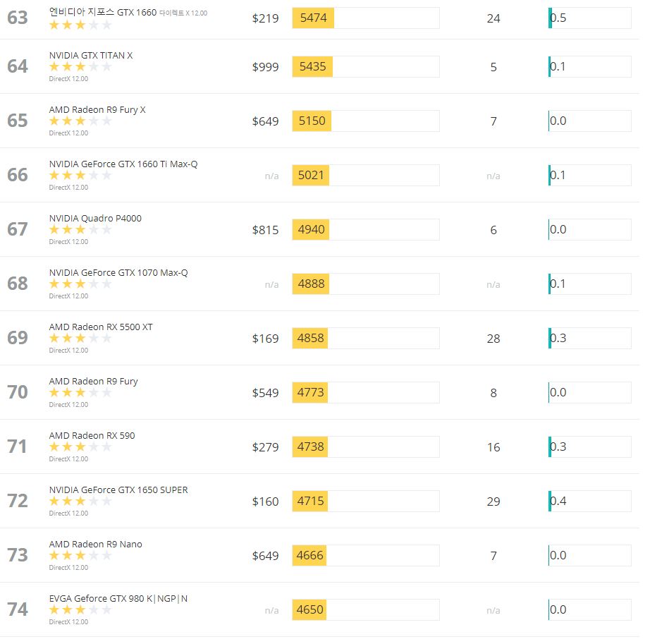Click the stars under Quadro P4000
Viewport: 650px width, 644px height.
tap(80, 230)
